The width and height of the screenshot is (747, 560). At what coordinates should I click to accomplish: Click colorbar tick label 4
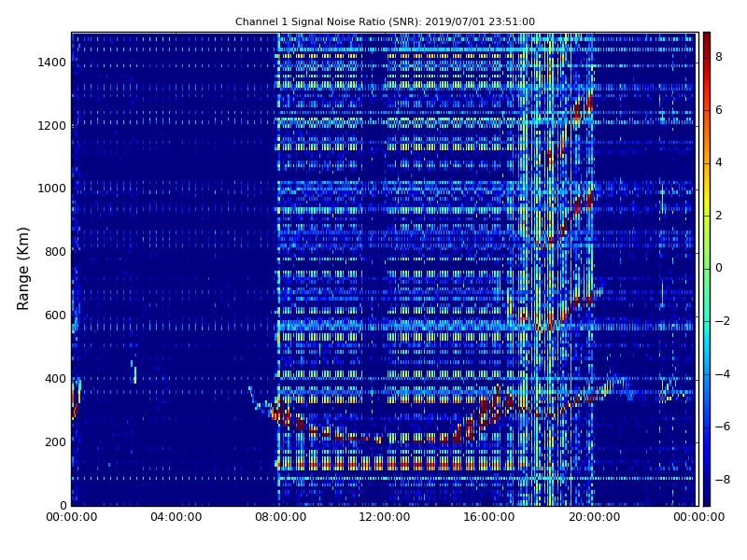pyautogui.click(x=719, y=162)
